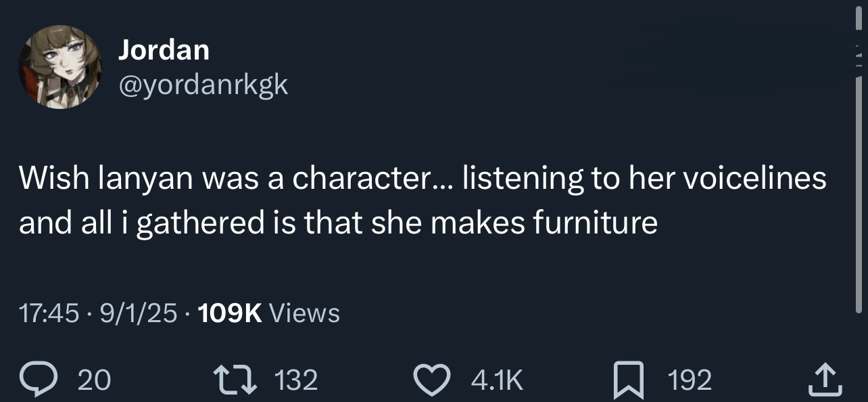This screenshot has height=402, width=868.
Task: Click the display name Jordan
Action: (x=163, y=49)
